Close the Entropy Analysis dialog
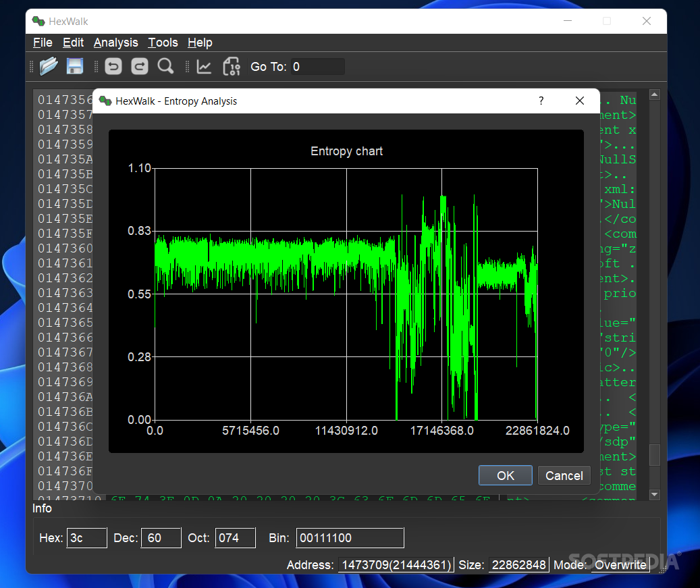 point(579,101)
